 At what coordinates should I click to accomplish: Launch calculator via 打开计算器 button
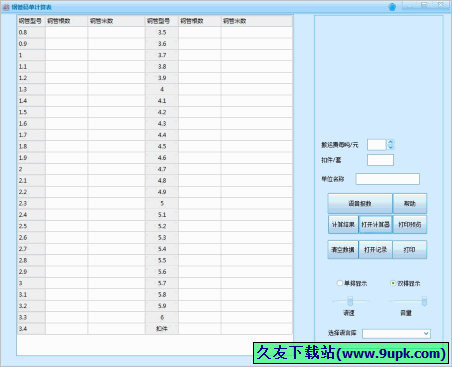coord(375,224)
